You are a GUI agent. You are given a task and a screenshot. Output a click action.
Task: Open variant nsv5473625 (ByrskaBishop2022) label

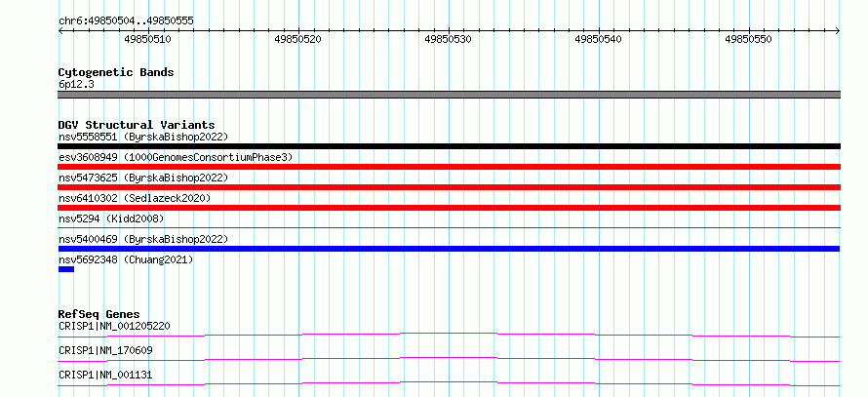(x=143, y=178)
